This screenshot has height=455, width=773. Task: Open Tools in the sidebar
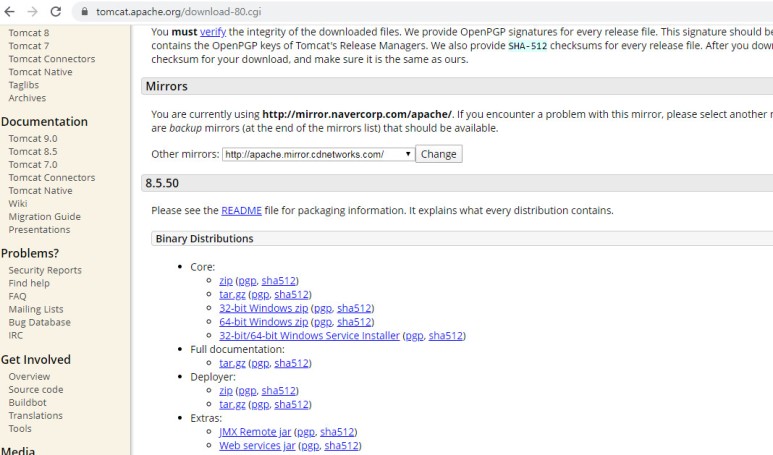tap(20, 429)
